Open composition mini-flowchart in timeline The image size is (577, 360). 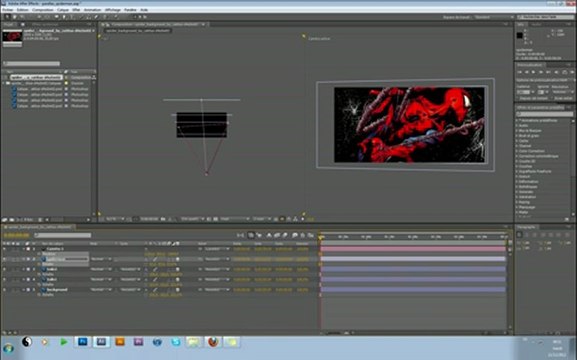pyautogui.click(x=240, y=235)
